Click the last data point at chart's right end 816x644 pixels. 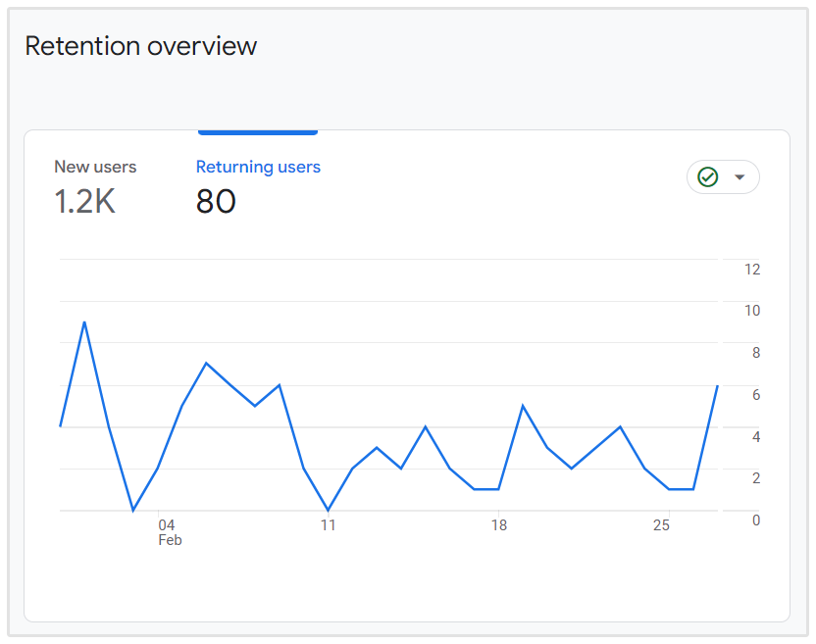pyautogui.click(x=718, y=385)
